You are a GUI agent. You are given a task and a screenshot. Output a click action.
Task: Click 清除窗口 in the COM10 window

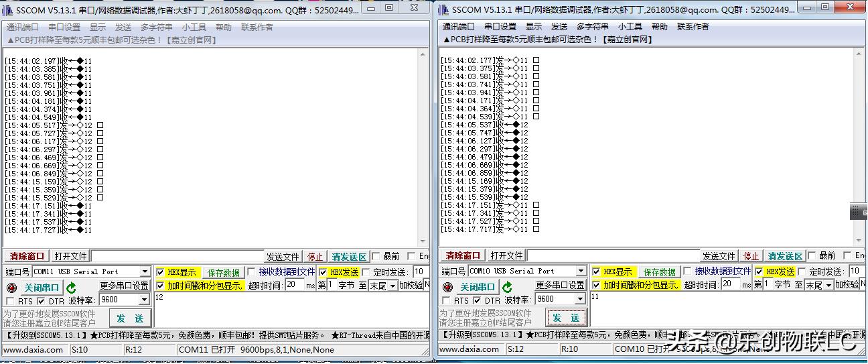pos(463,256)
